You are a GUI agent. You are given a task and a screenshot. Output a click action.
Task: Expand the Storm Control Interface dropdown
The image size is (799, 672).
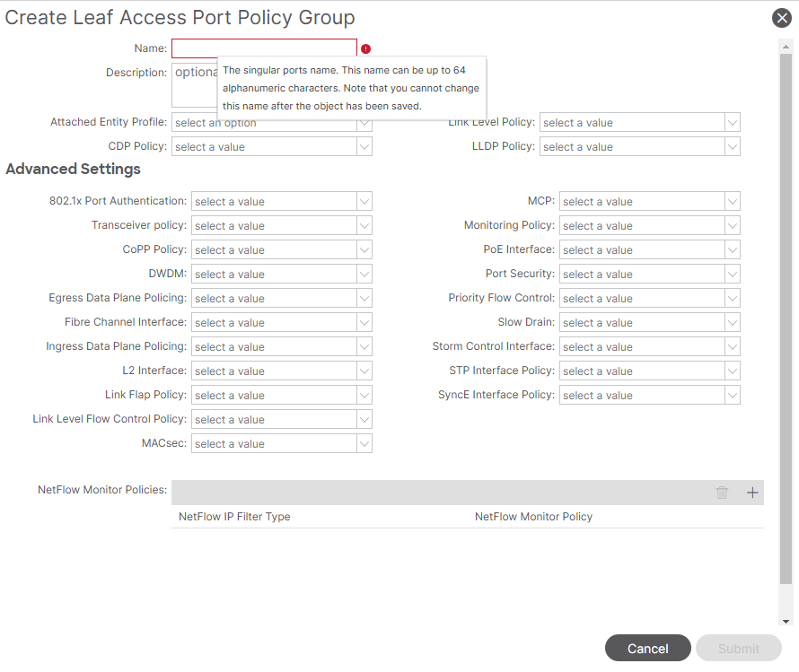pos(649,347)
